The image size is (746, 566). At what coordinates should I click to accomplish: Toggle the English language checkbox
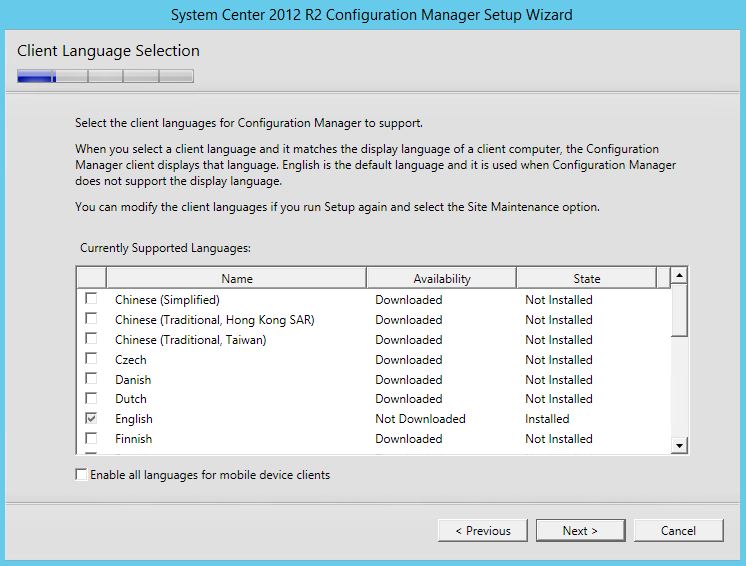tap(91, 418)
